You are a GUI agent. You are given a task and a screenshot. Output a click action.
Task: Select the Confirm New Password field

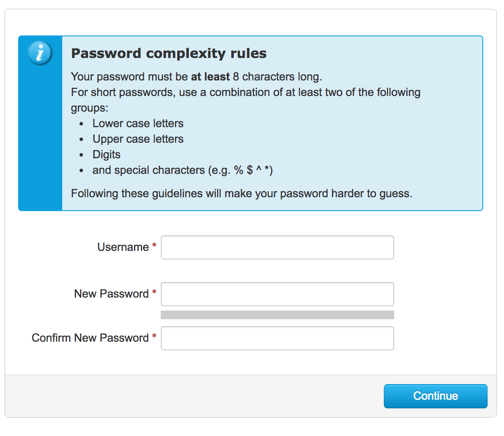click(x=278, y=338)
